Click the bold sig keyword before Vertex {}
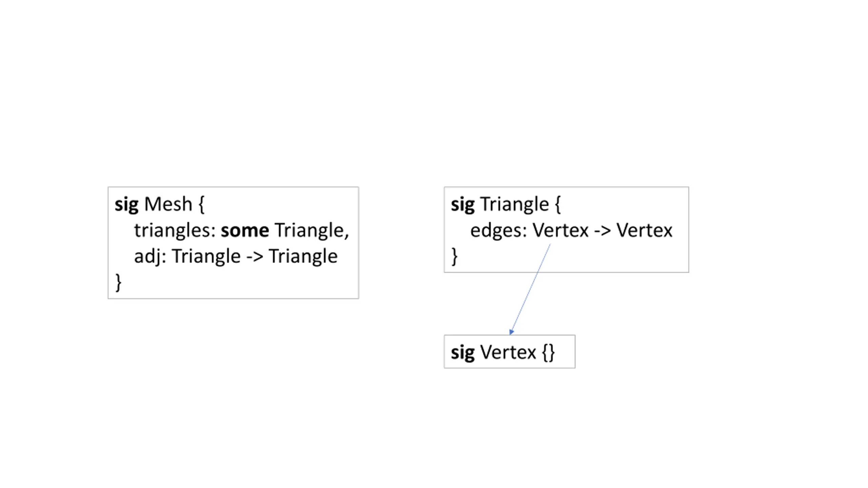 click(x=462, y=353)
